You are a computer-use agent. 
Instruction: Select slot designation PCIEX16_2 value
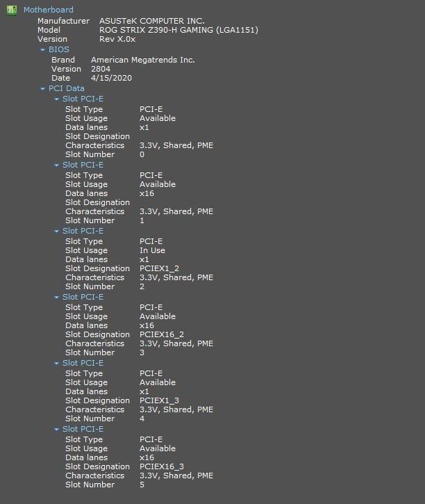point(162,334)
